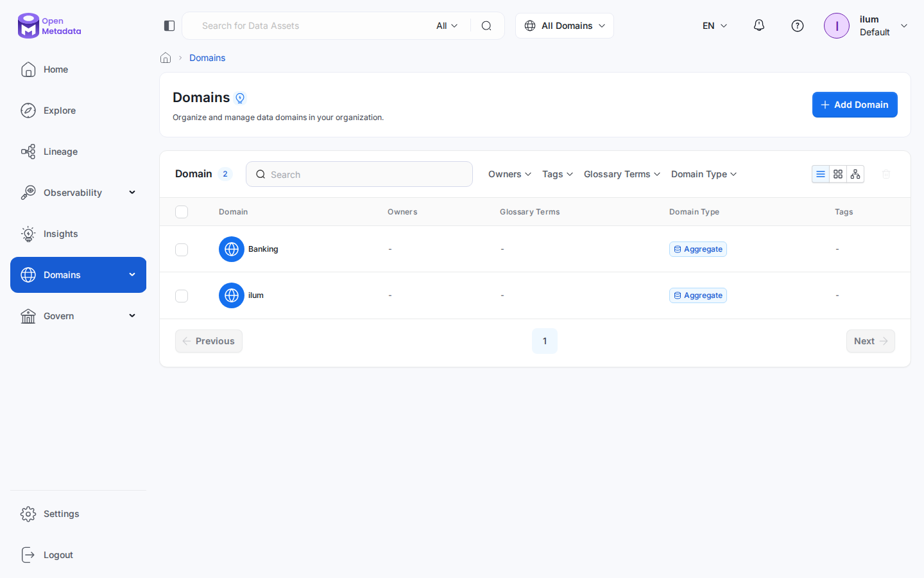
Task: Click the domain Search input field
Action: tap(359, 174)
